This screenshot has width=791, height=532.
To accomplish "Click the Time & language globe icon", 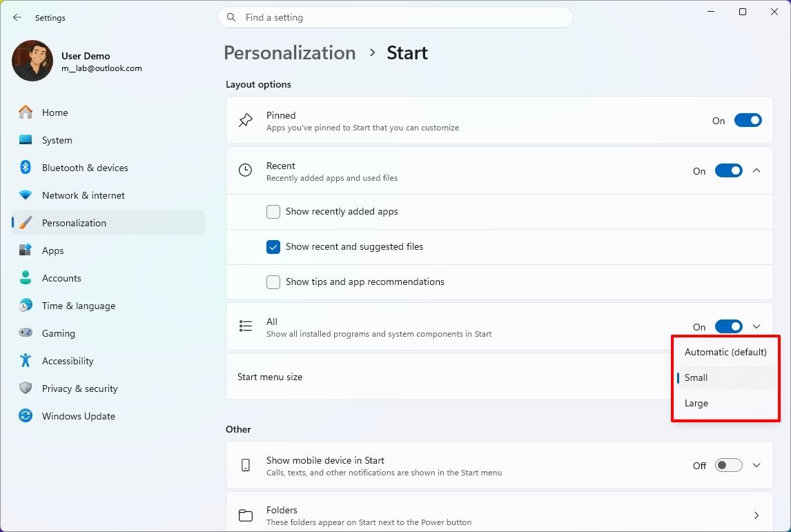I will [26, 306].
